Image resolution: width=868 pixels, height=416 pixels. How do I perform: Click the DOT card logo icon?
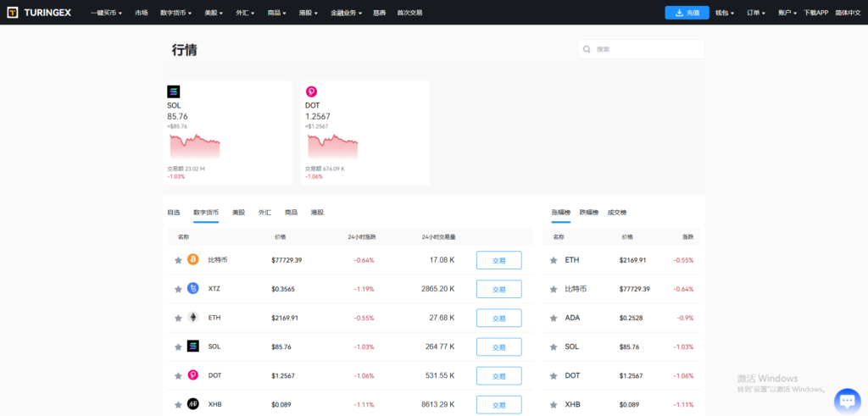(x=312, y=92)
